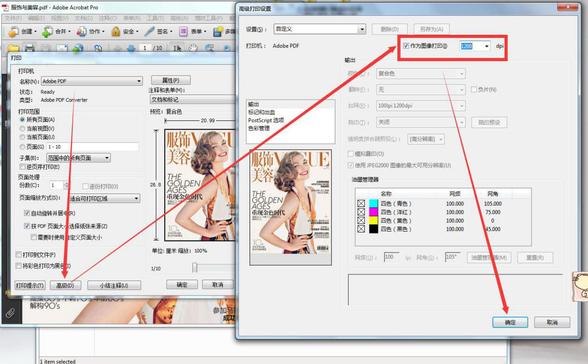Toggle the ink checkbox for 四色(黄色)
The image size is (588, 364).
coord(361,220)
